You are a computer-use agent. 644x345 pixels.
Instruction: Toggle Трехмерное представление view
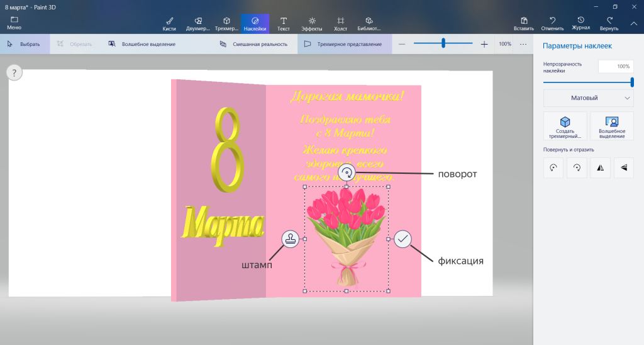pyautogui.click(x=343, y=44)
